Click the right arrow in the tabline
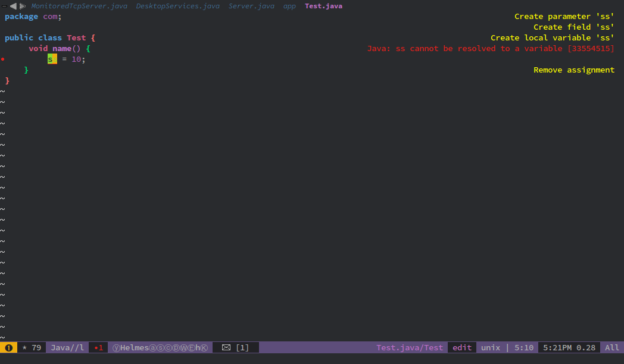624x364 pixels. 23,5
